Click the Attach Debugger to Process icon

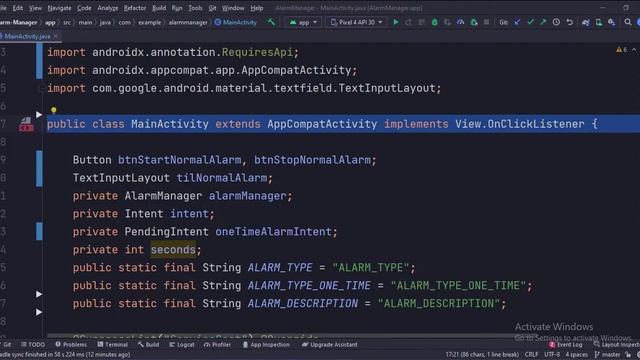[x=473, y=22]
